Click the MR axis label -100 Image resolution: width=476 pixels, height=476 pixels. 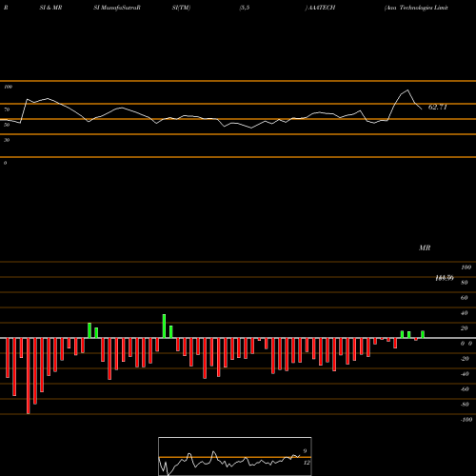[x=466, y=420]
